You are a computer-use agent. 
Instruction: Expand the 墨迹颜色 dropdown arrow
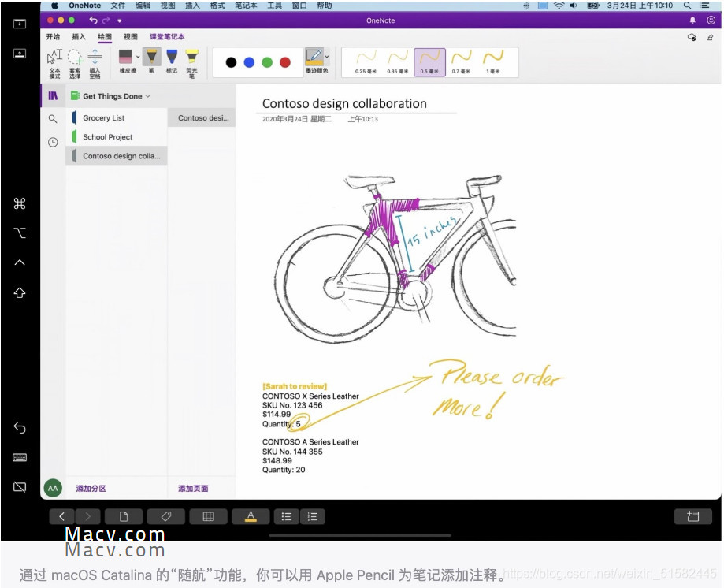(327, 57)
